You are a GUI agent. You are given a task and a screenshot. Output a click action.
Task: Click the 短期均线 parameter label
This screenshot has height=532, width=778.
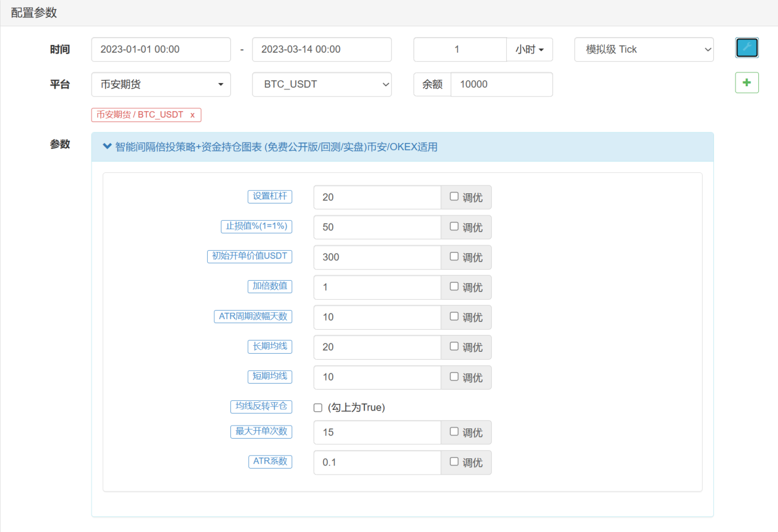[x=270, y=376]
